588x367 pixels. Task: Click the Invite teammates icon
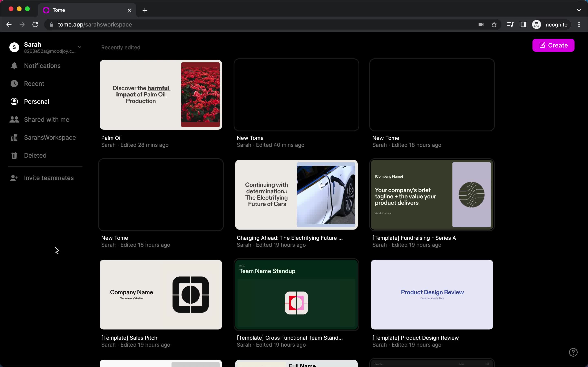14,178
